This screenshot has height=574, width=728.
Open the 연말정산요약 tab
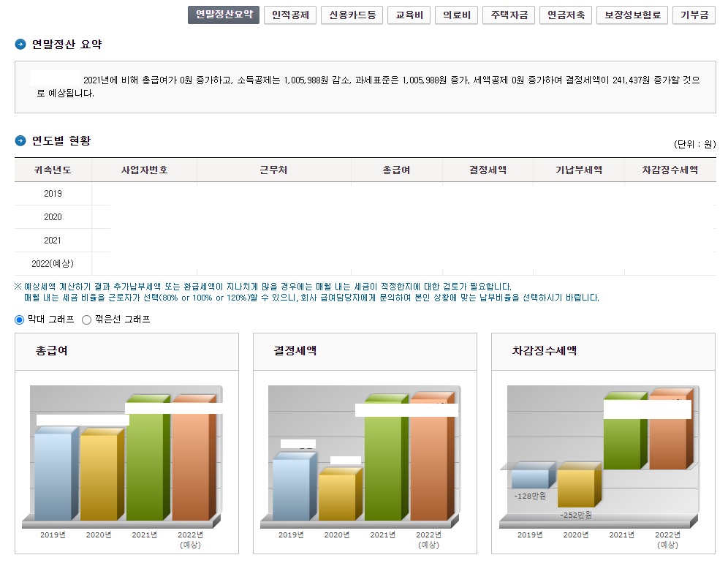pos(224,15)
